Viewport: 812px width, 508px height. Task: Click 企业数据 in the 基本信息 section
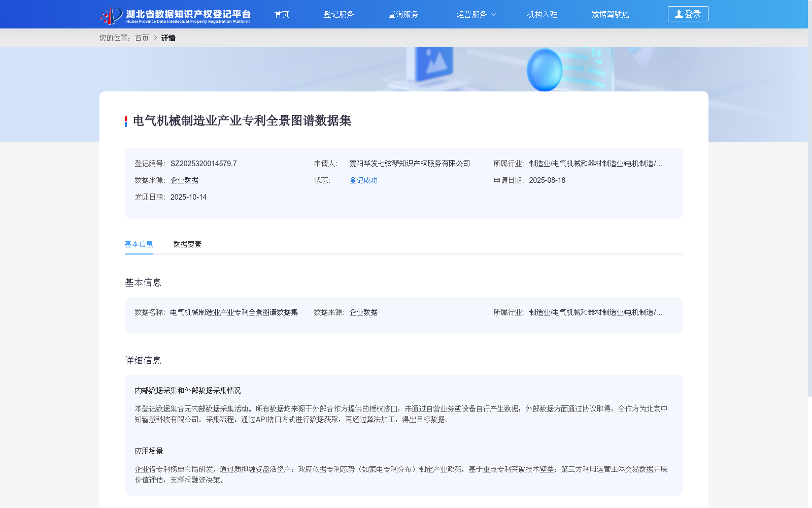[363, 312]
